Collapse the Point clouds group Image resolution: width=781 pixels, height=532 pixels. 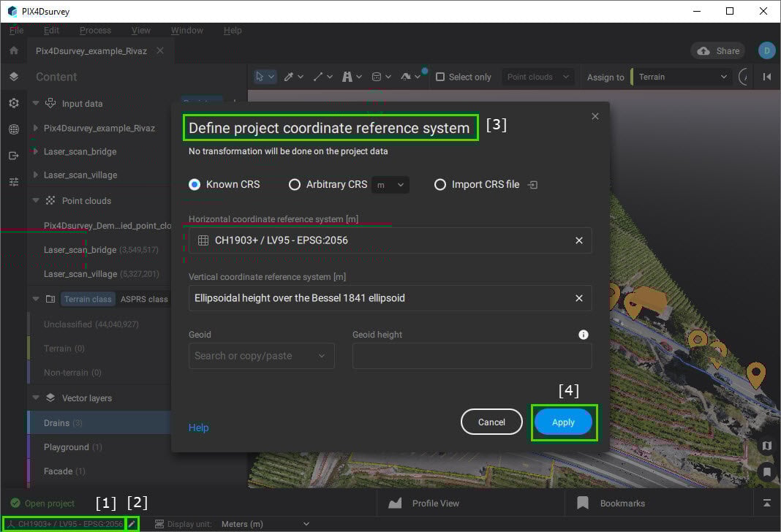point(35,200)
